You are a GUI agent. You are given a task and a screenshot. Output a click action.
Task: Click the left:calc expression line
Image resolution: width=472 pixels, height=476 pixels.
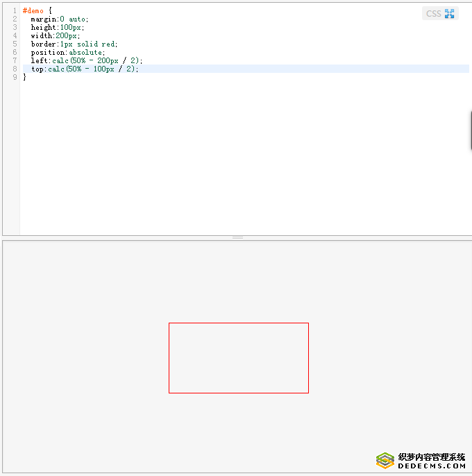pos(86,61)
